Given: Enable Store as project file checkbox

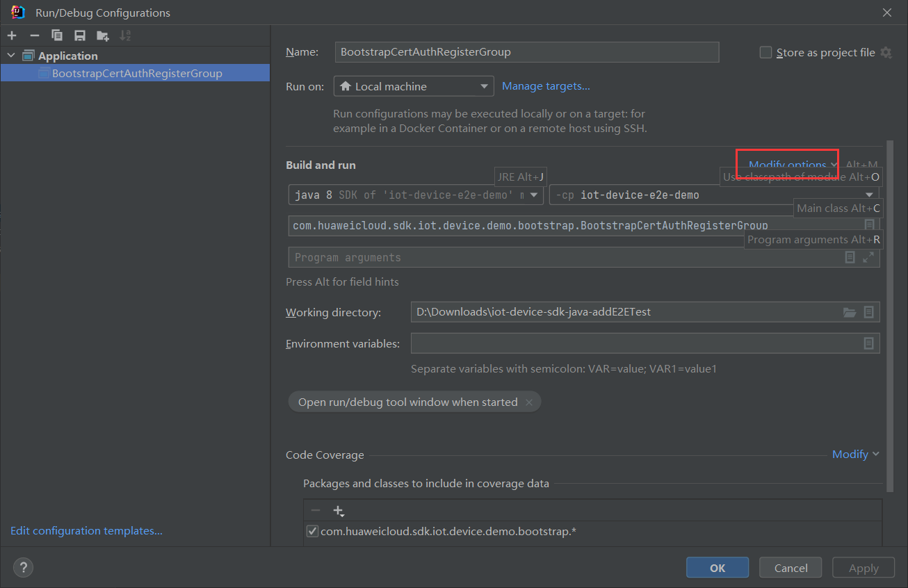Looking at the screenshot, I should (766, 53).
